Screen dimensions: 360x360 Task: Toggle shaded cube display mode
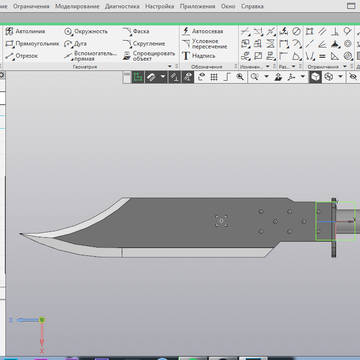click(x=315, y=77)
